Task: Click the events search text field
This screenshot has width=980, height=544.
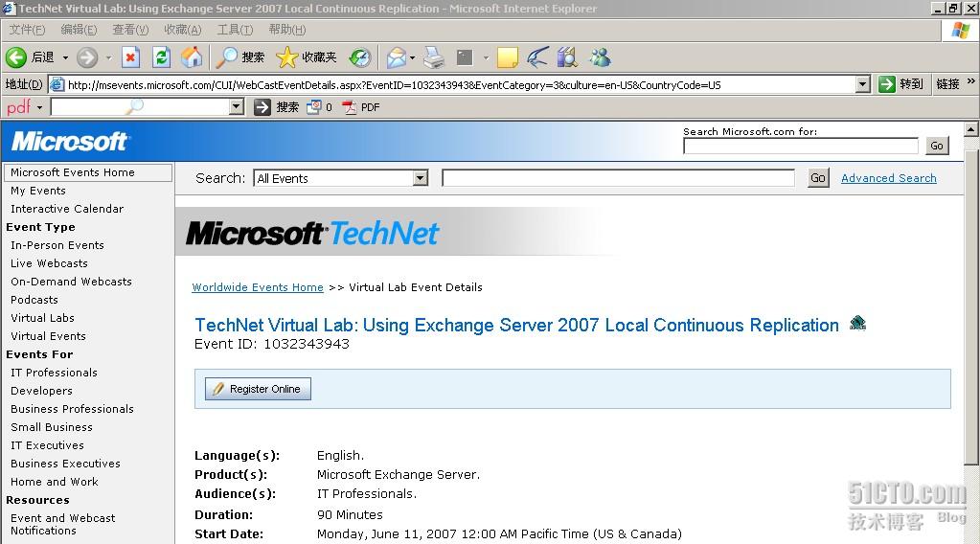Action: 618,178
